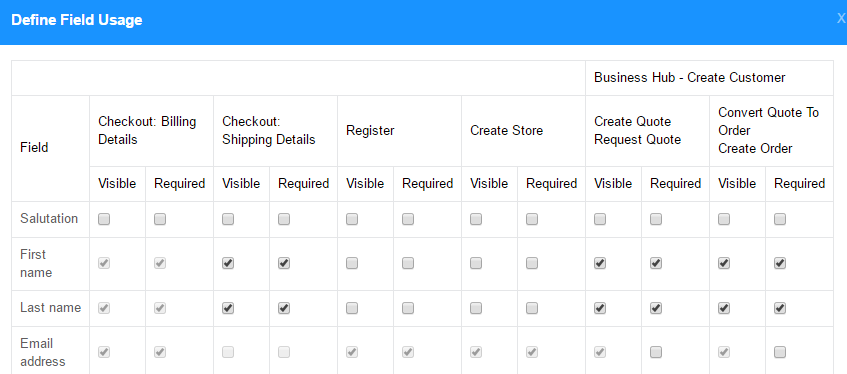Tick First name Visible under Create Store

[476, 263]
